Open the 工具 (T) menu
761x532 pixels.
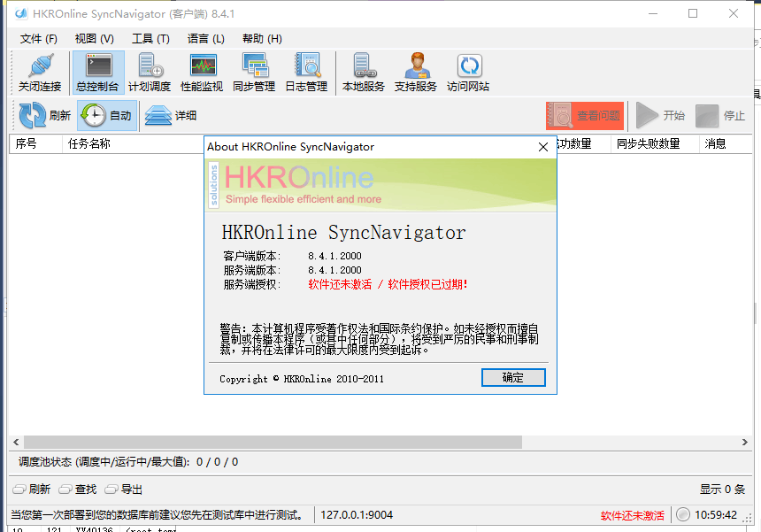(x=151, y=39)
